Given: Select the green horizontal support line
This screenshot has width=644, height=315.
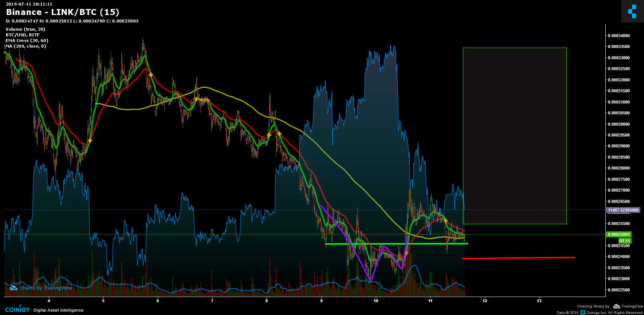Looking at the screenshot, I should [397, 244].
